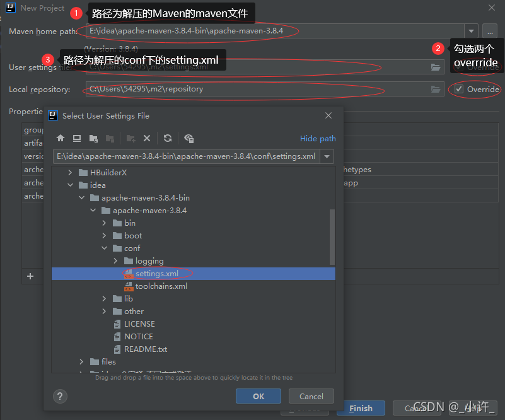Expand the logging folder
Viewport: 505px width, 420px height.
coord(115,261)
